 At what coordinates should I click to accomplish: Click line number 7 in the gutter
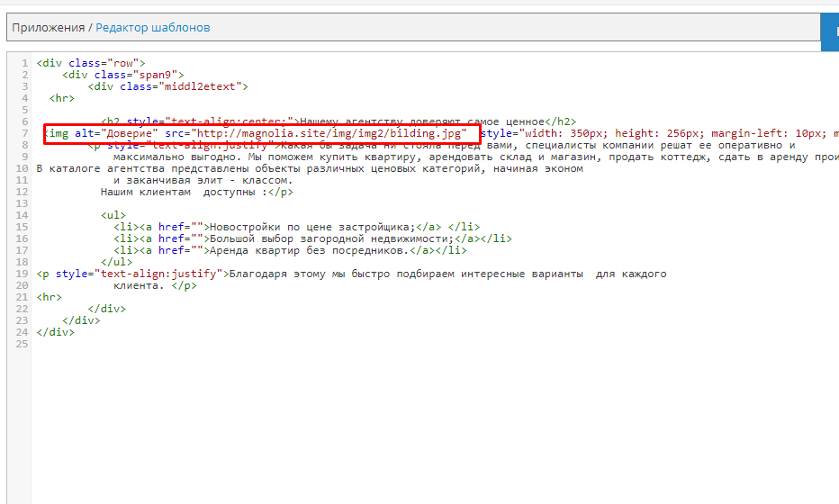click(25, 133)
